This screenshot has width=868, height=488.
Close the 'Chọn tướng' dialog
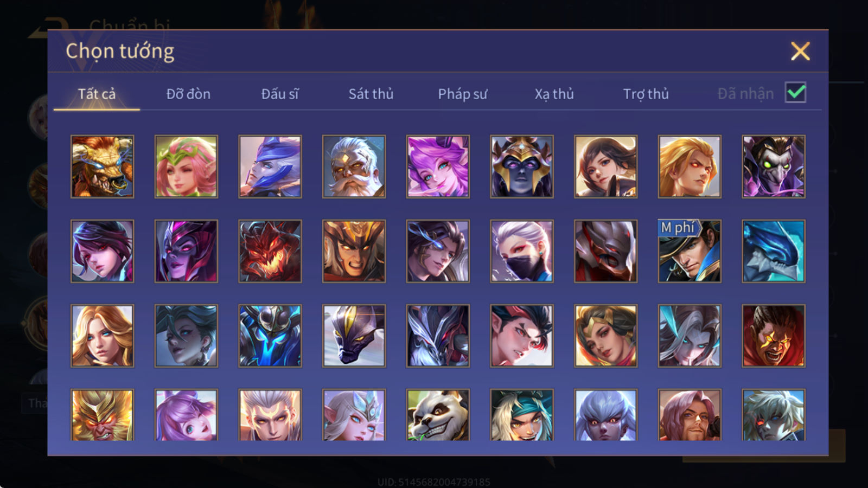pos(800,51)
